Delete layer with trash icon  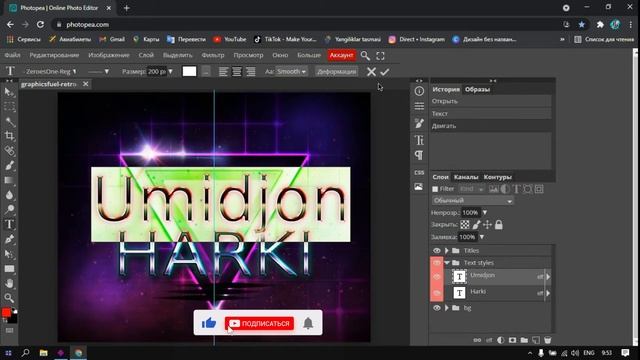click(x=547, y=340)
